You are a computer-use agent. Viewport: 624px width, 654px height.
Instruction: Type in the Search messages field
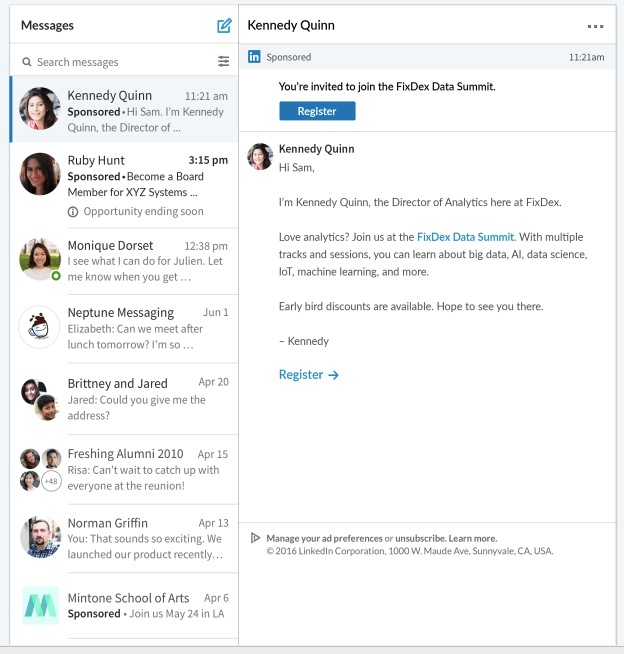(x=120, y=62)
